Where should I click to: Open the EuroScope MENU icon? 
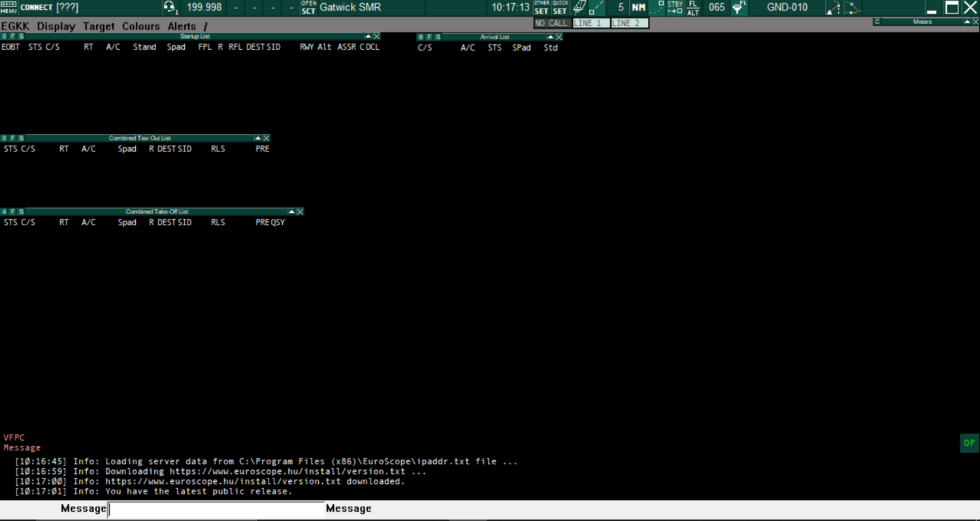click(x=8, y=7)
